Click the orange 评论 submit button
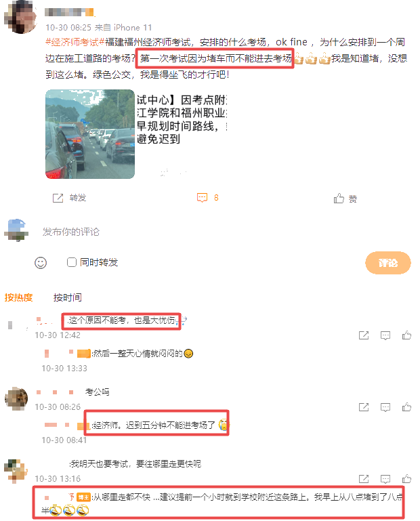This screenshot has width=420, height=521. (387, 263)
